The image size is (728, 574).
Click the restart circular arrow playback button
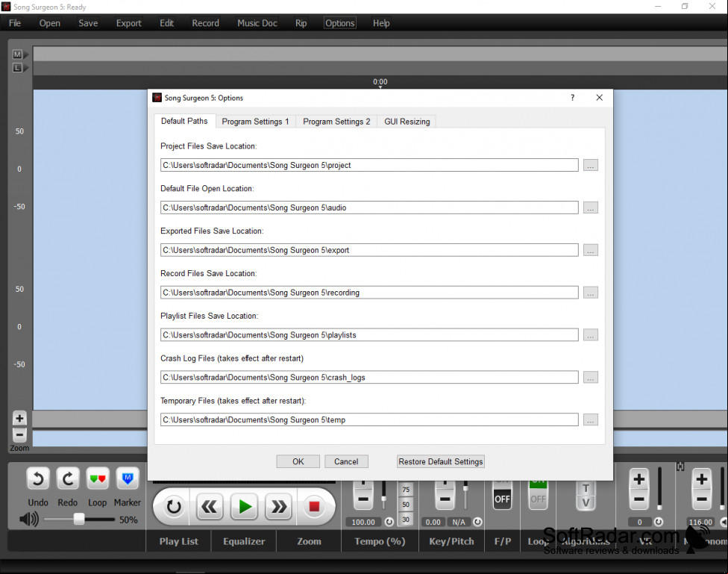coord(174,507)
